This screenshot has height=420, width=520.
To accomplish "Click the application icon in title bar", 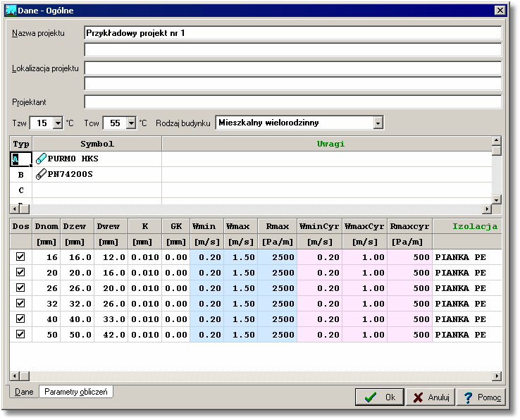I will [x=11, y=11].
